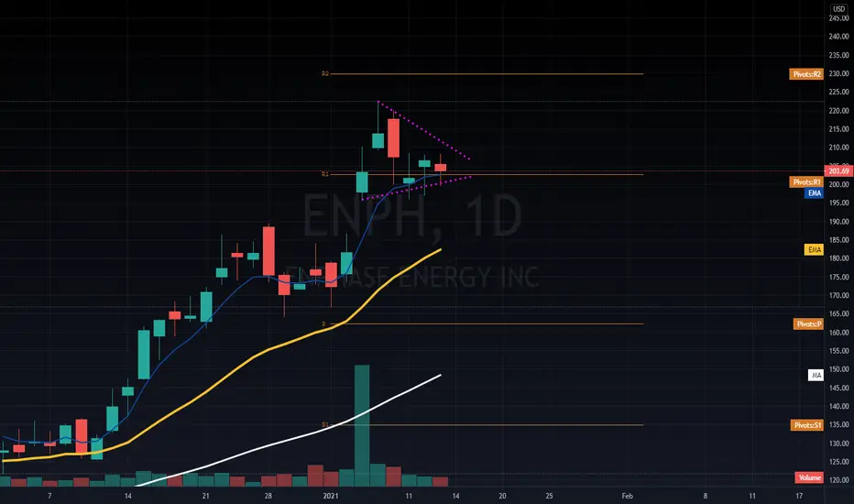Click the 203.69 current price label
The width and height of the screenshot is (854, 504).
click(838, 171)
